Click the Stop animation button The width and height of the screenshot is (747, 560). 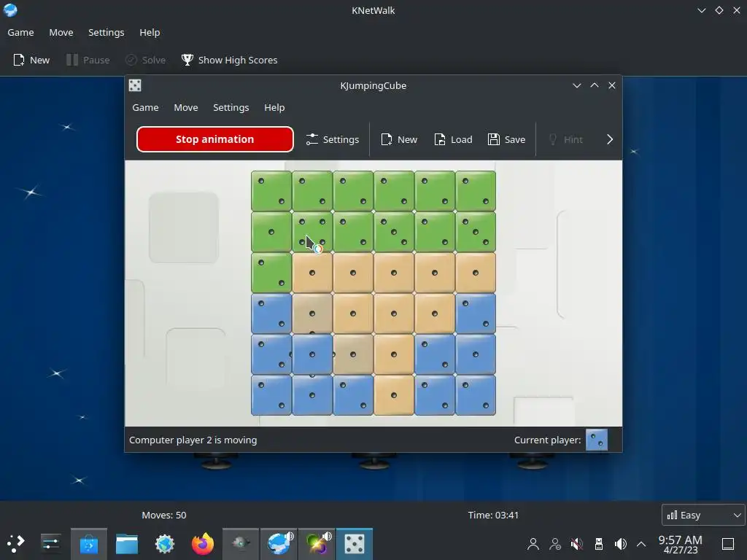[x=215, y=139]
